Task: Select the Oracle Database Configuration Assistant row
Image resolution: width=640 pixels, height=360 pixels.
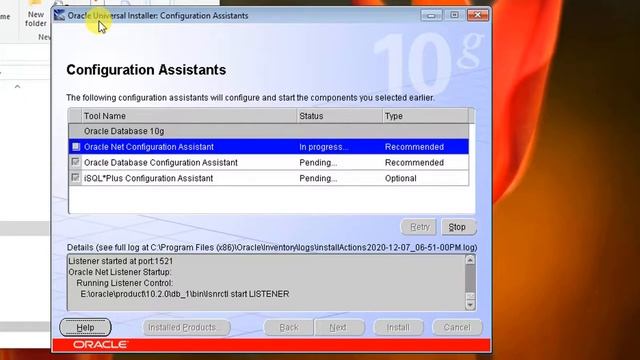Action: click(x=269, y=162)
